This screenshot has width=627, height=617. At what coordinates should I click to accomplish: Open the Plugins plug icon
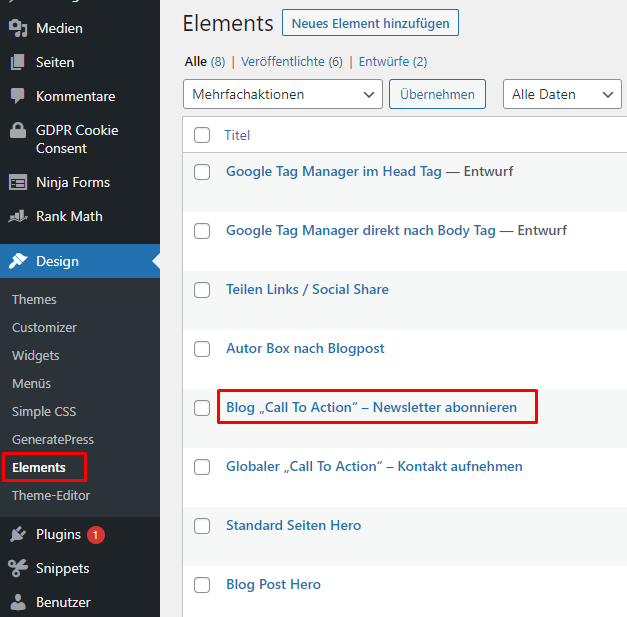[18, 534]
